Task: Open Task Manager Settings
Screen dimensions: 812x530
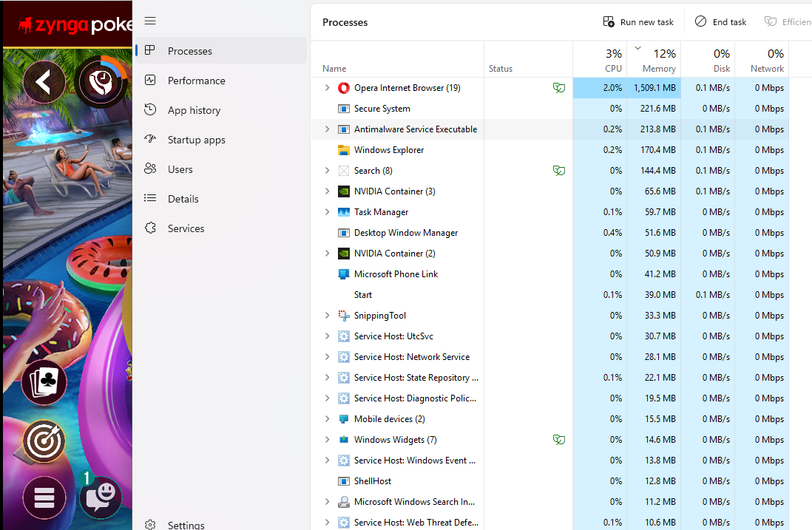Action: coord(221,524)
